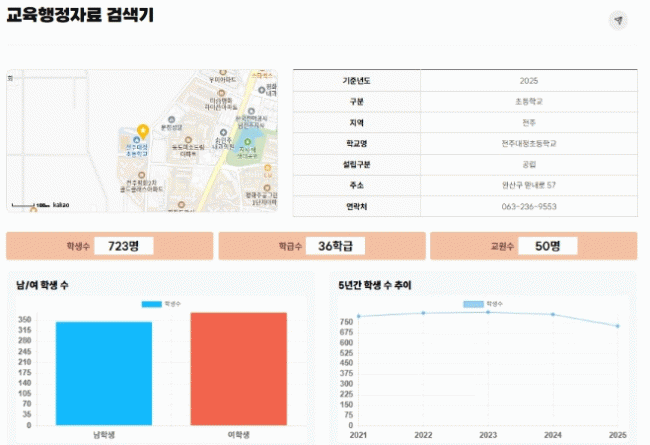
Task: Click the 36학급 class count value
Action: [335, 246]
